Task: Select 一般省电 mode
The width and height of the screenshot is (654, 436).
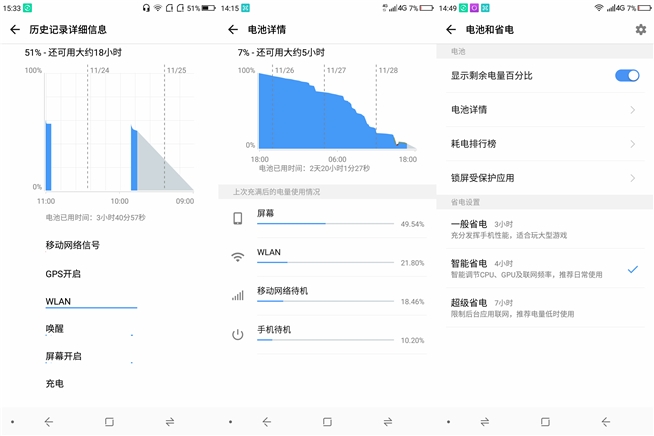Action: click(x=545, y=229)
